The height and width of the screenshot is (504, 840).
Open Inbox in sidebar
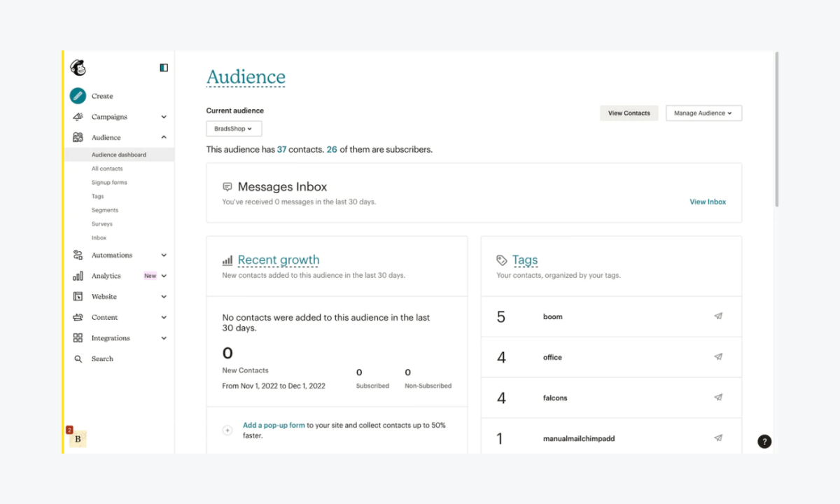pyautogui.click(x=99, y=238)
